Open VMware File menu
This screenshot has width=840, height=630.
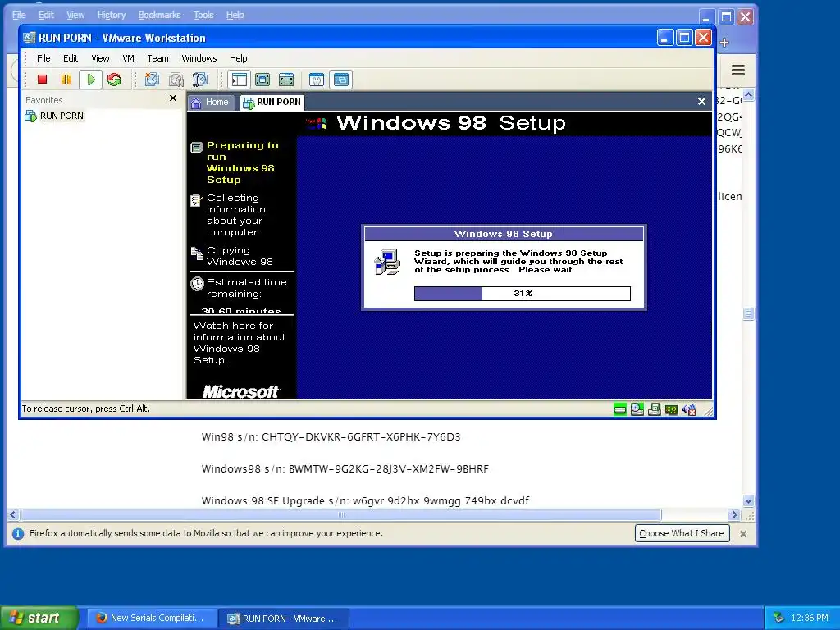[43, 58]
